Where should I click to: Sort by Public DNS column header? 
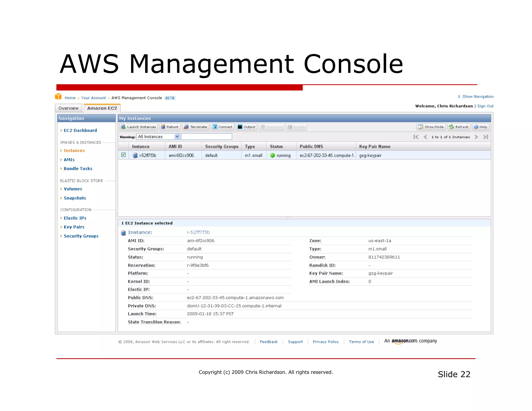click(326, 147)
